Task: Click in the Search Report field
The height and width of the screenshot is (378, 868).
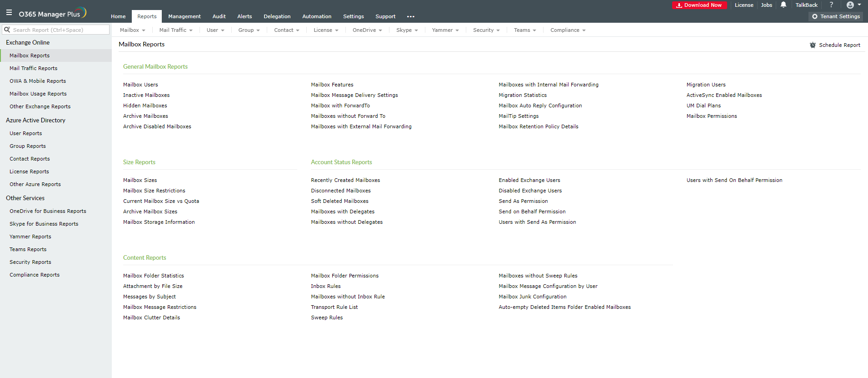Action: tap(59, 30)
